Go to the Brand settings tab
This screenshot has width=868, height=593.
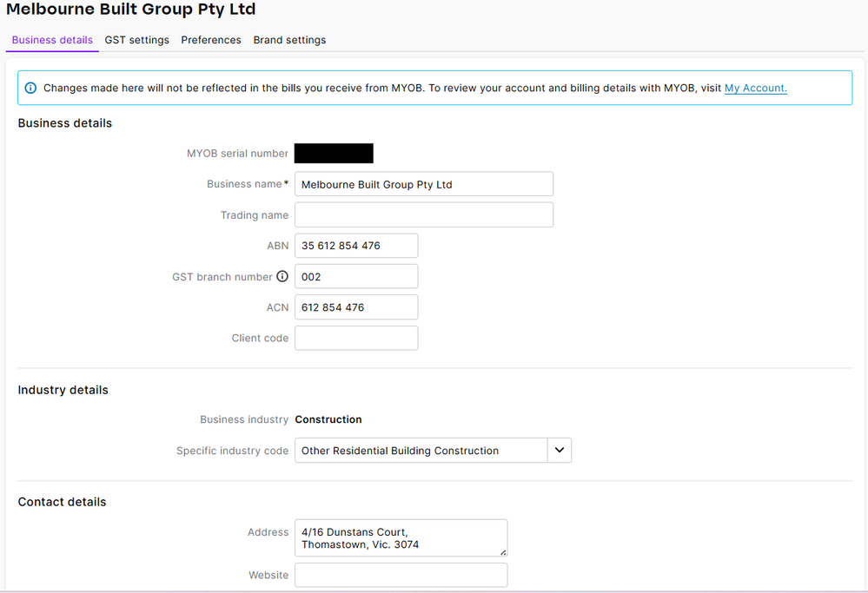pos(289,40)
